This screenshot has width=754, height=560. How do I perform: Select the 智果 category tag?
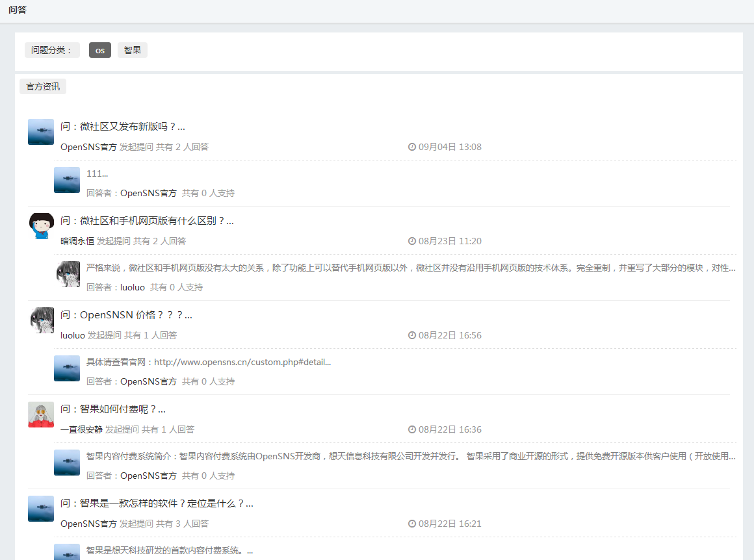coord(132,50)
